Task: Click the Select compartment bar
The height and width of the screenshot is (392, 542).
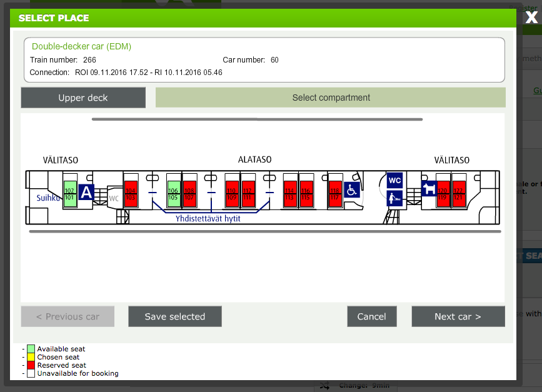Action: coord(331,98)
